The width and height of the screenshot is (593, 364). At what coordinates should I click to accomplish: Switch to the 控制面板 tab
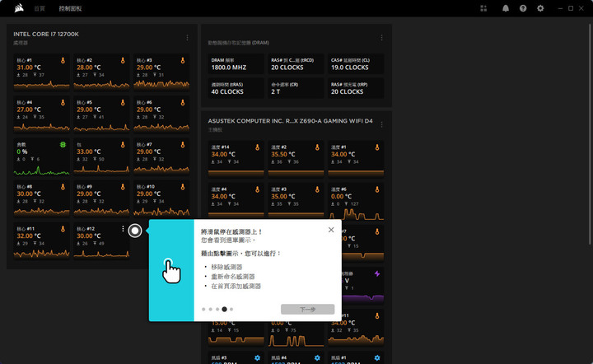click(70, 8)
